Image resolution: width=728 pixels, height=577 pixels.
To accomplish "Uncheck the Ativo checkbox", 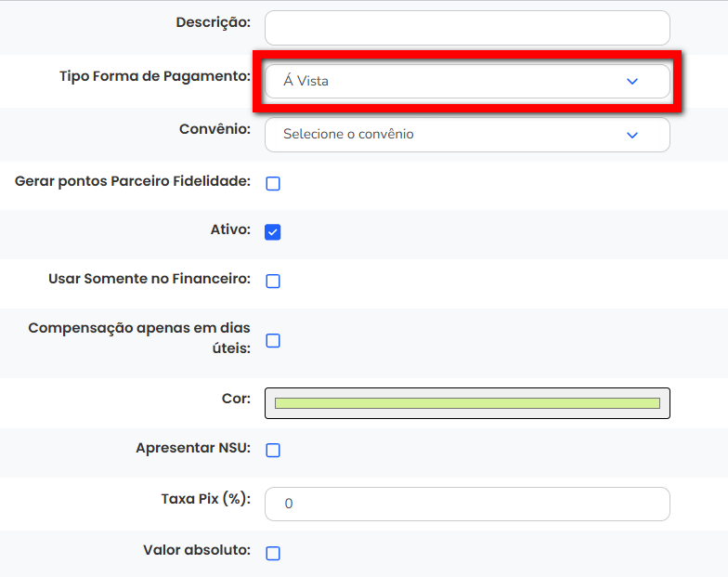I will 273,232.
